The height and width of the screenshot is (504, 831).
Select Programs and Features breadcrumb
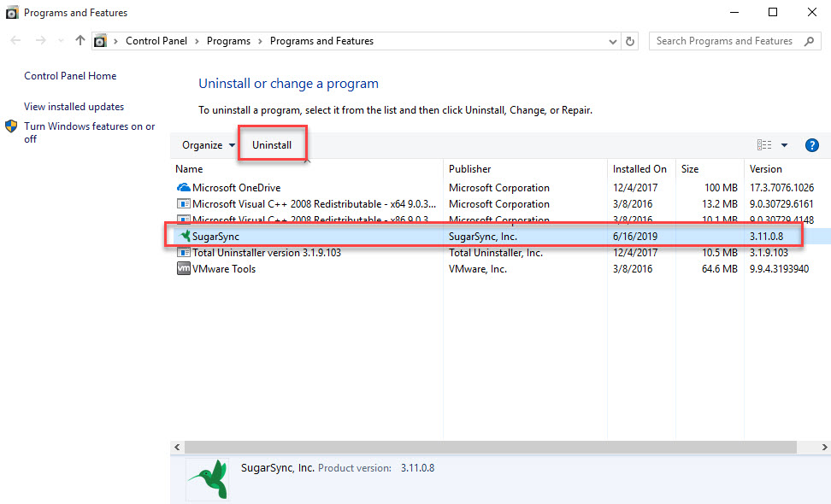321,41
